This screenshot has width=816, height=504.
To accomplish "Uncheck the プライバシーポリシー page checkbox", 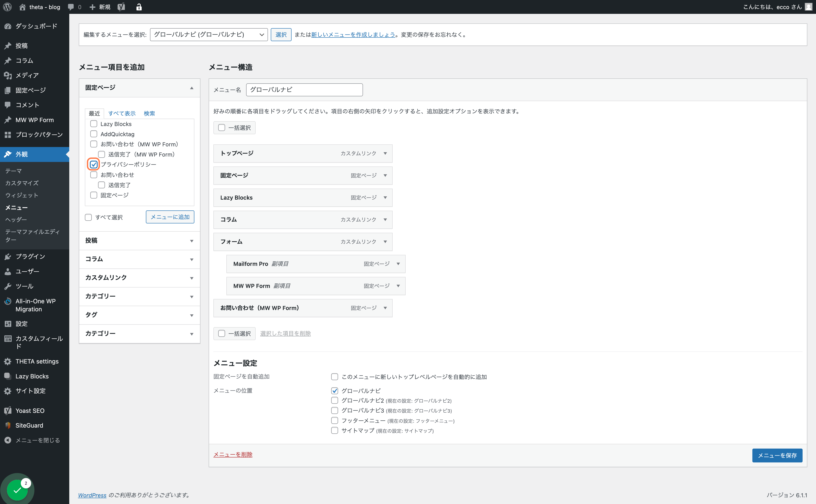I will click(x=94, y=164).
